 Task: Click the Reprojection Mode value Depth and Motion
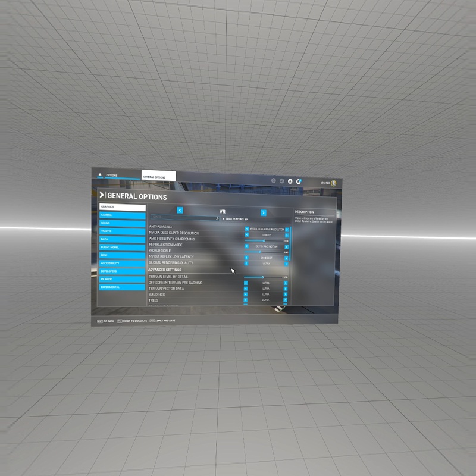(267, 246)
